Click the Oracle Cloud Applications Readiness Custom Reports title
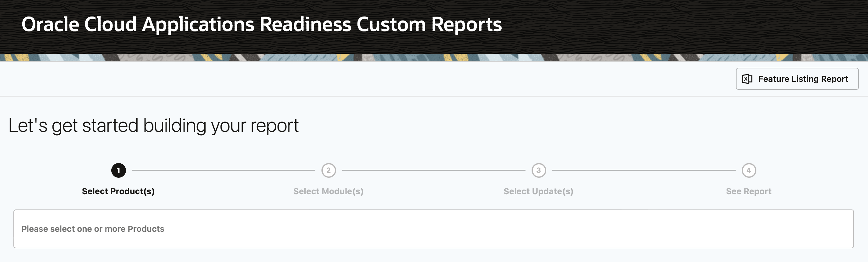This screenshot has width=868, height=262. click(261, 24)
